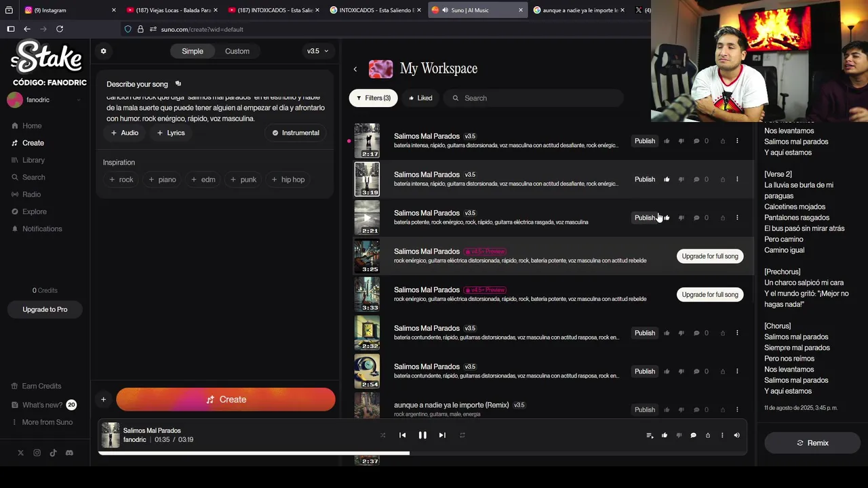Image resolution: width=868 pixels, height=488 pixels.
Task: Dislike the playing song in the player bar
Action: point(679,435)
